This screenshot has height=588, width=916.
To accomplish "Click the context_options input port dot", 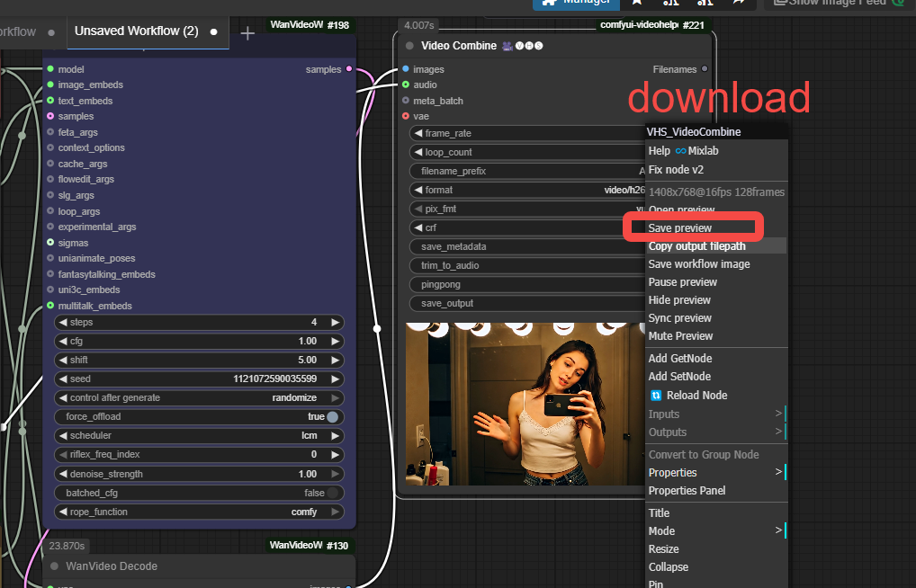I will [50, 147].
